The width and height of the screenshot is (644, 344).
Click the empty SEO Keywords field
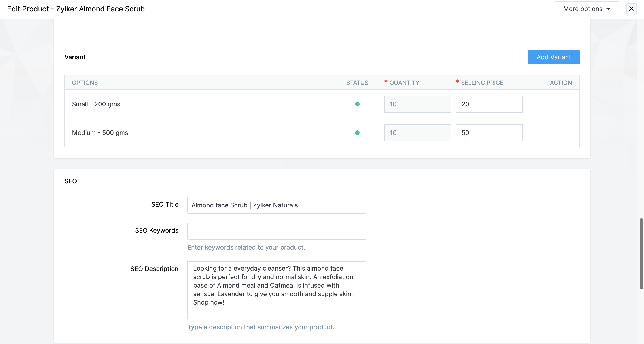point(277,231)
